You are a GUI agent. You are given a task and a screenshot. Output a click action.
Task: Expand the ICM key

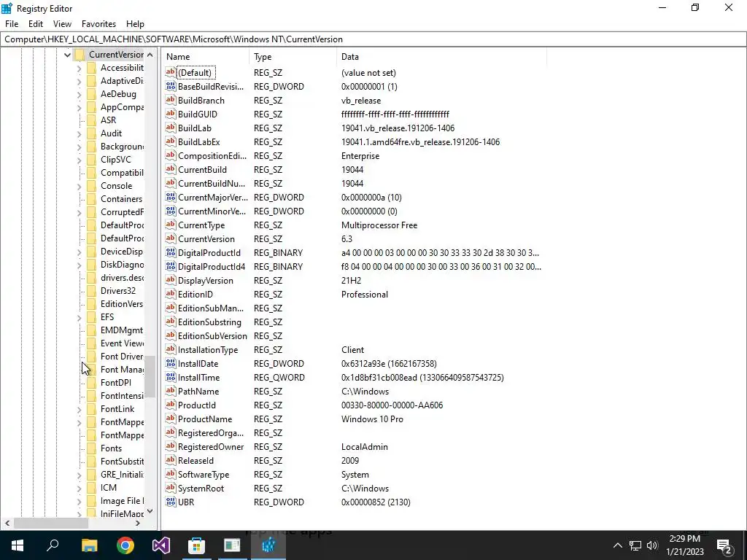(79, 488)
